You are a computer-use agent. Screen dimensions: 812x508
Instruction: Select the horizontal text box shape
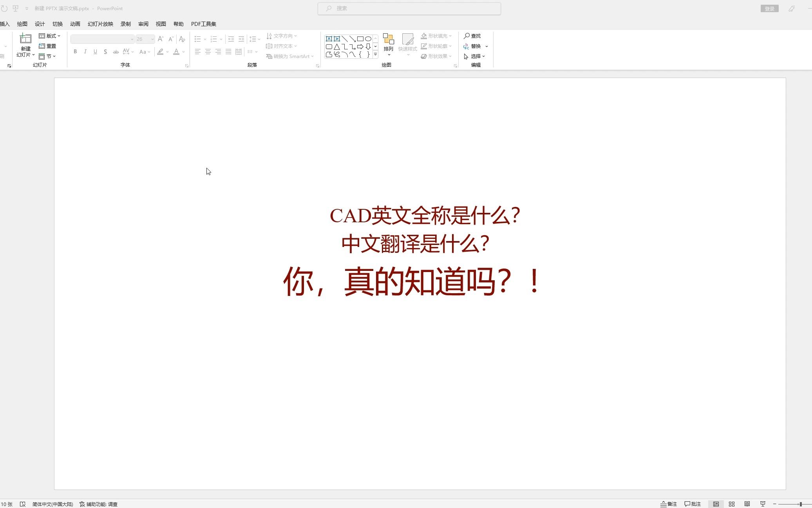point(329,39)
